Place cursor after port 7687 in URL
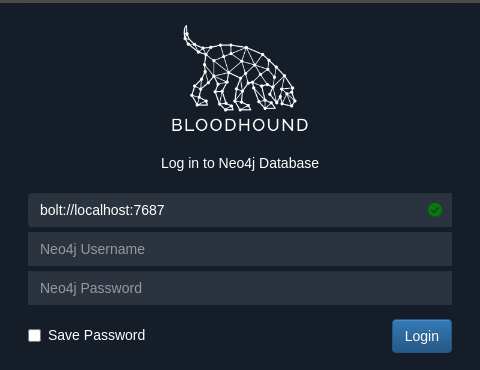Screen dimensions: 480x370 [165, 210]
